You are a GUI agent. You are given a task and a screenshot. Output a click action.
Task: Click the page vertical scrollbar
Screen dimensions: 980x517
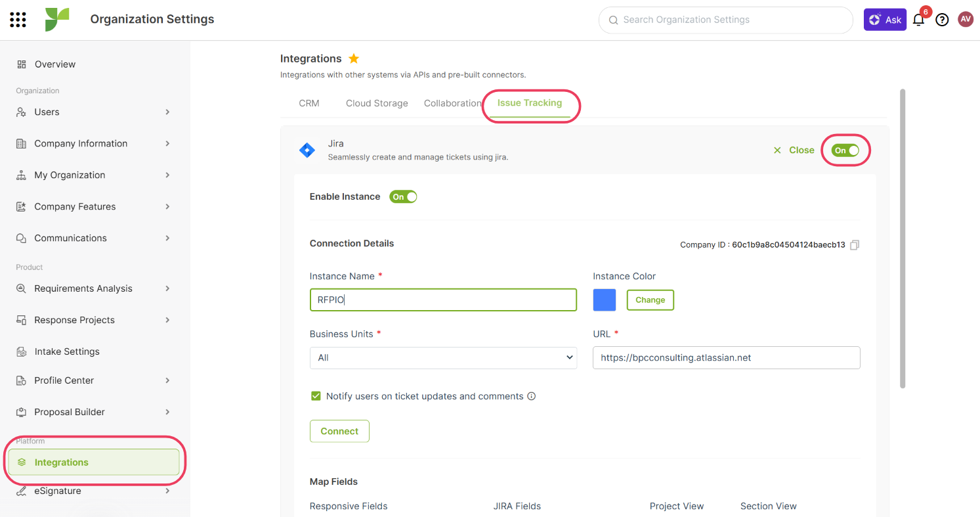(x=903, y=238)
